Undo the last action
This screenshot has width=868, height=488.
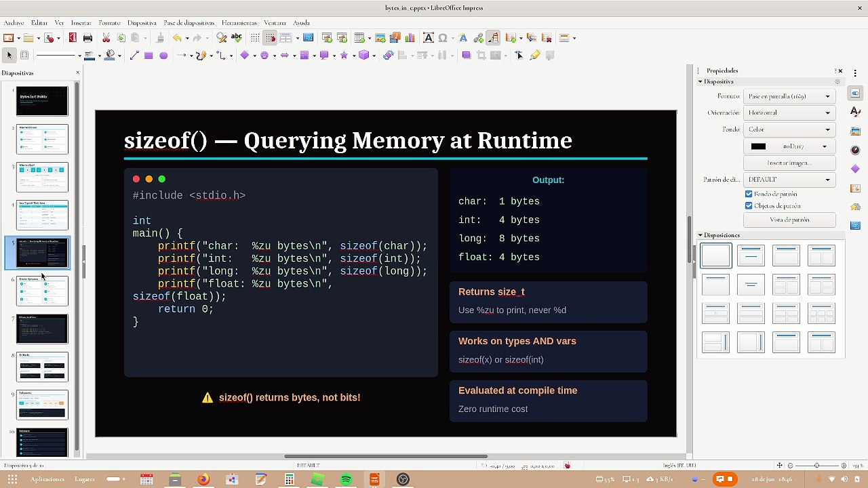pyautogui.click(x=177, y=38)
